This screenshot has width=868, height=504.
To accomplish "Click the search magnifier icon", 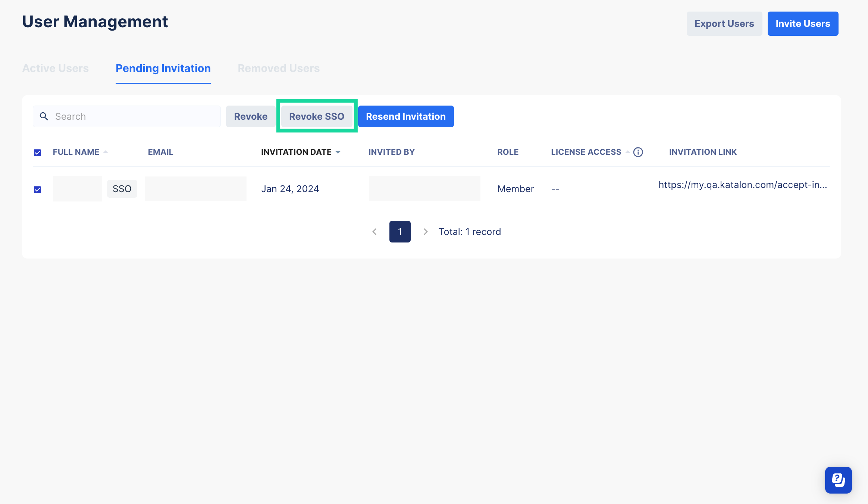I will (44, 116).
